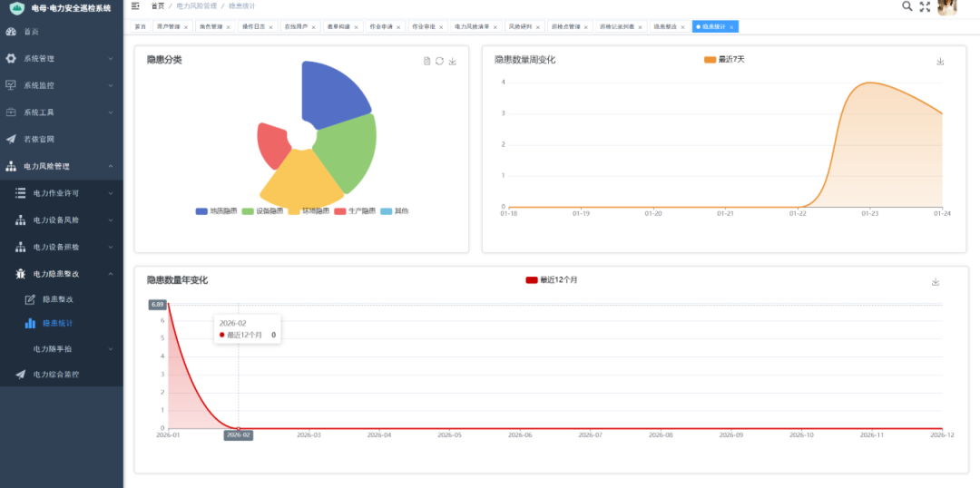Expand 系统工具 using its chevron
The height and width of the screenshot is (488, 980).
[111, 112]
